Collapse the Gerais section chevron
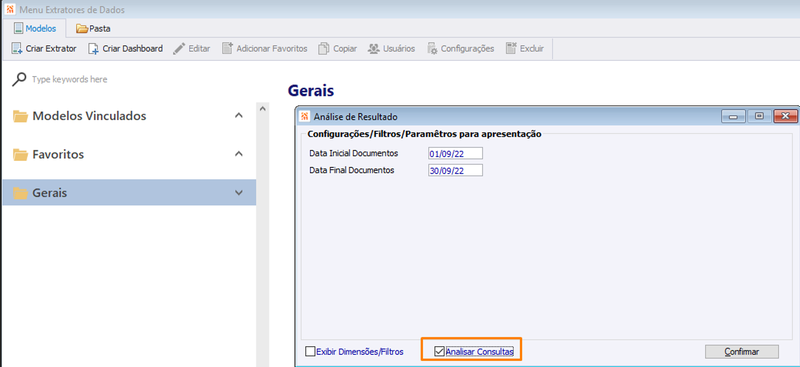Viewport: 800px width, 367px height. tap(238, 192)
